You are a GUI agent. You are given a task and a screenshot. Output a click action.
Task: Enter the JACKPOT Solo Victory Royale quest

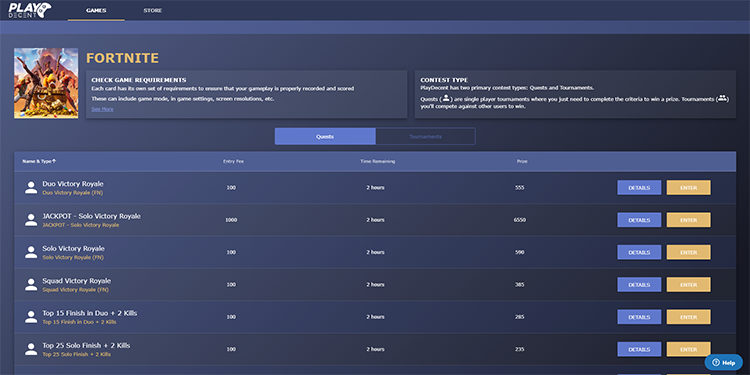click(688, 220)
